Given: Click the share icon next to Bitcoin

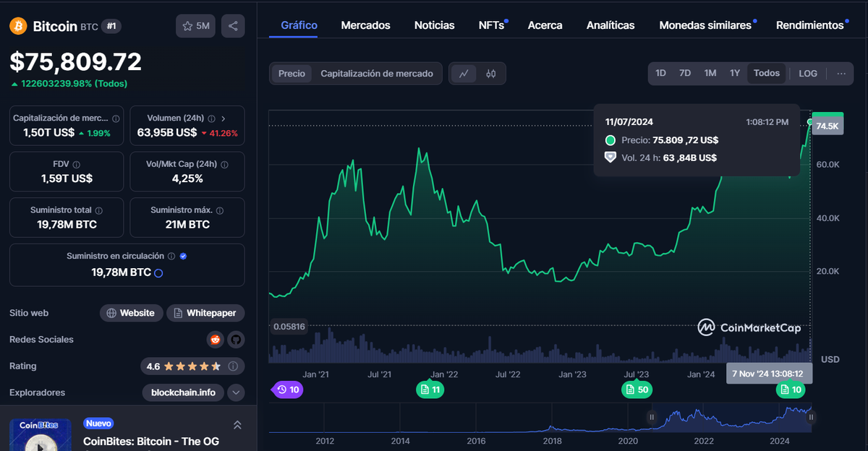Looking at the screenshot, I should pyautogui.click(x=233, y=26).
